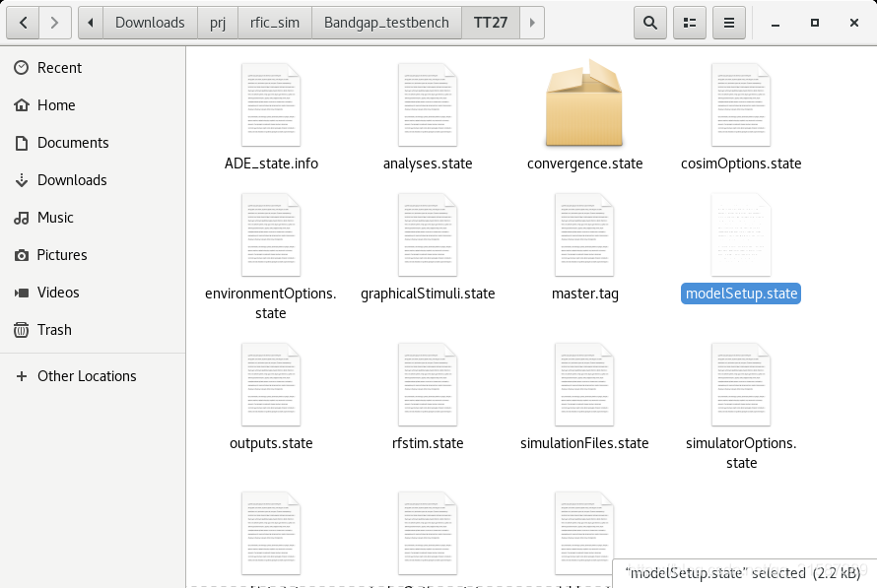The image size is (877, 588).
Task: Click the rfstim.state file name
Action: coord(428,444)
